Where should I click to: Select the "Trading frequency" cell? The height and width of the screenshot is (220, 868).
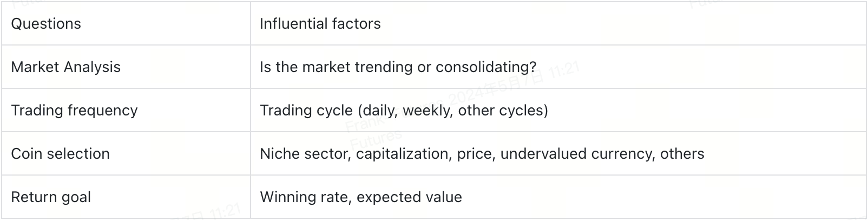pyautogui.click(x=74, y=111)
